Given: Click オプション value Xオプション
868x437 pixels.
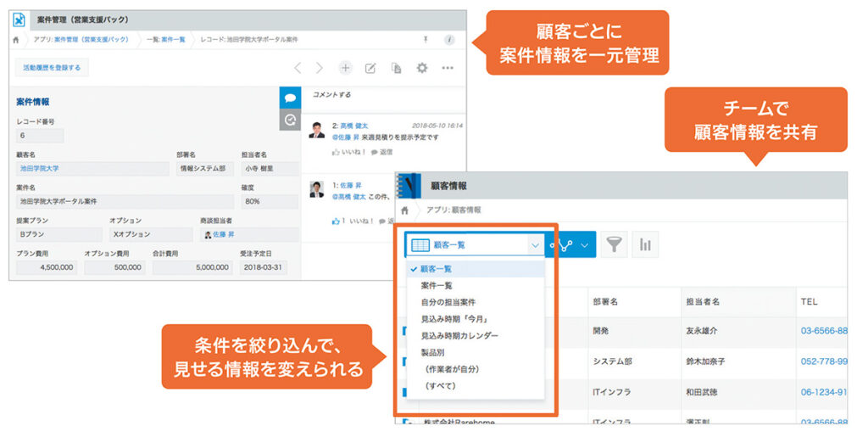Looking at the screenshot, I should 151,234.
